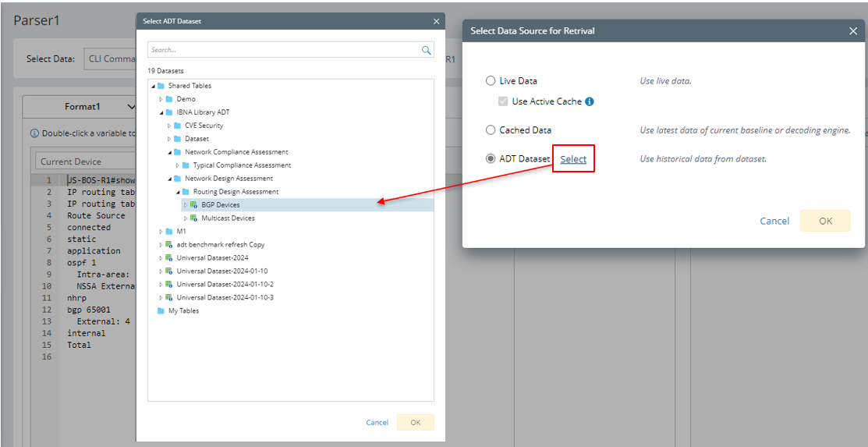Select the Cached Data radio button
The height and width of the screenshot is (447, 868).
pos(490,130)
